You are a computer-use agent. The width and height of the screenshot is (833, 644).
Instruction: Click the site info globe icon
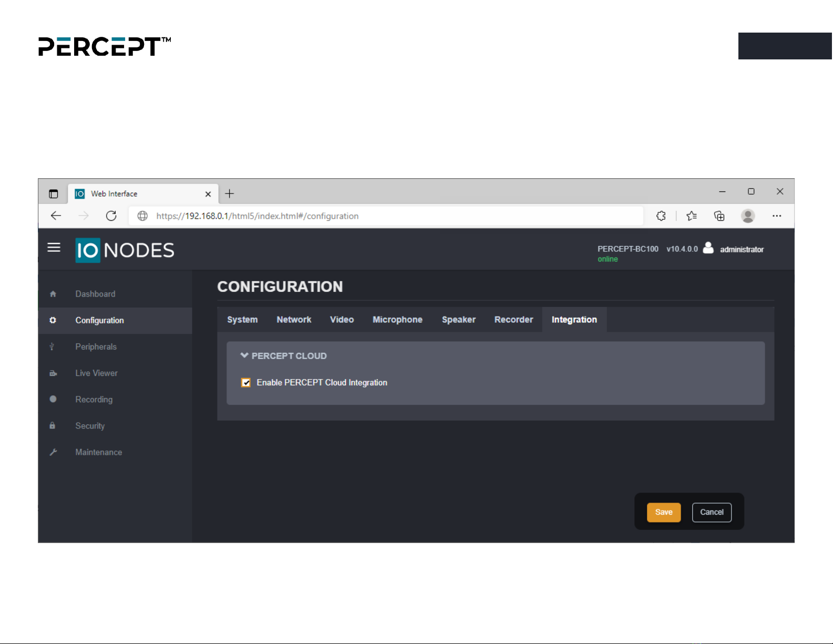pyautogui.click(x=142, y=216)
